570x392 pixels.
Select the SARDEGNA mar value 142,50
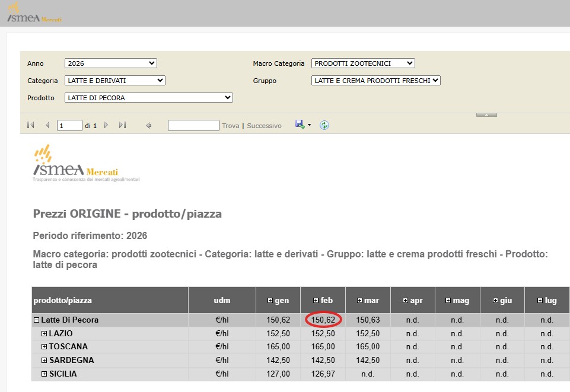(368, 361)
